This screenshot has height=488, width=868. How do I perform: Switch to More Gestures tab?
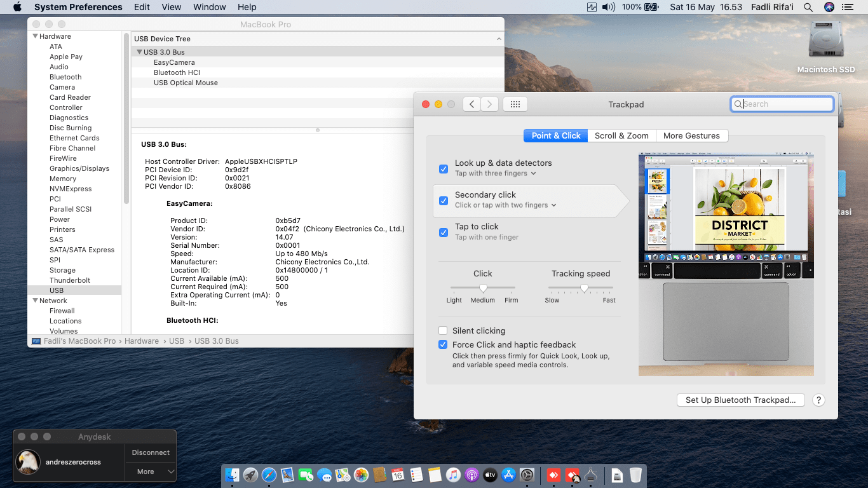pyautogui.click(x=691, y=135)
